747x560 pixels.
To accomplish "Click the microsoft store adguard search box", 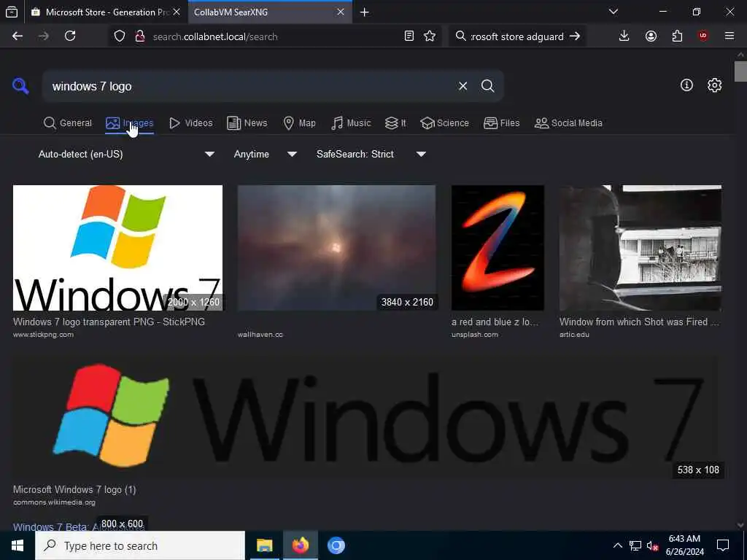I will [x=518, y=36].
